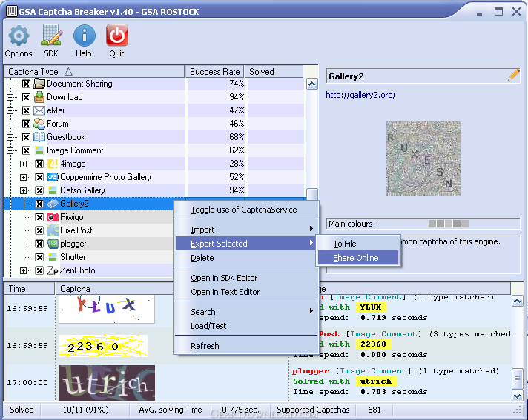The image size is (528, 420).
Task: Click the PixelPost icon
Action: [53, 230]
